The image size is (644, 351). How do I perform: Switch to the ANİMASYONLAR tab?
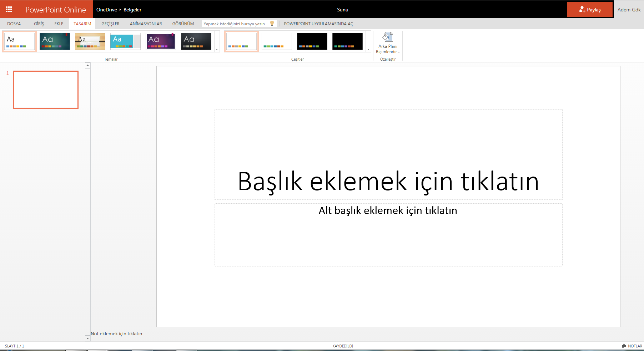click(146, 24)
